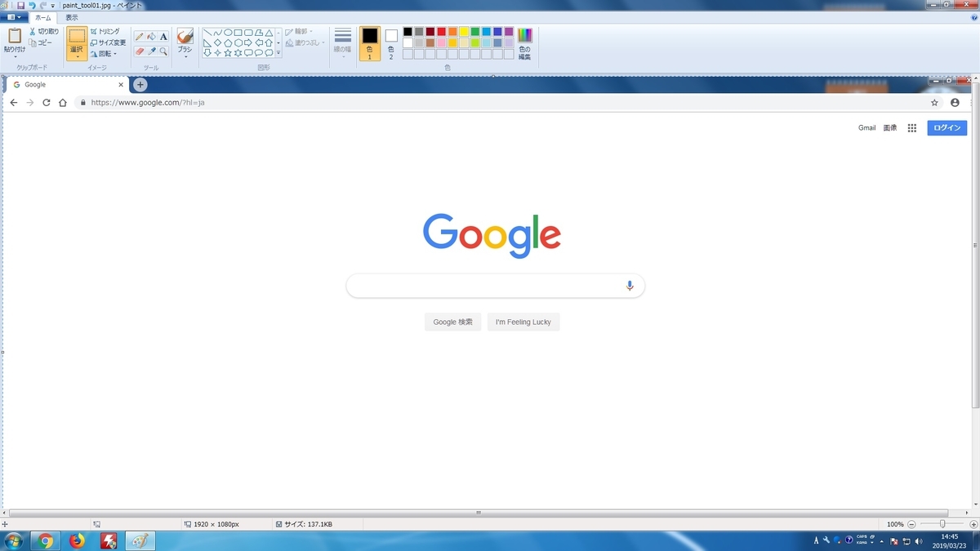Image resolution: width=980 pixels, height=551 pixels.
Task: Choose the straight line shape
Action: (207, 33)
